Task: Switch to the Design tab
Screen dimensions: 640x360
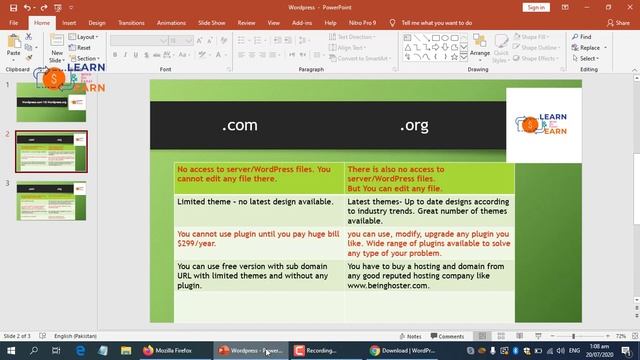Action: coord(97,23)
